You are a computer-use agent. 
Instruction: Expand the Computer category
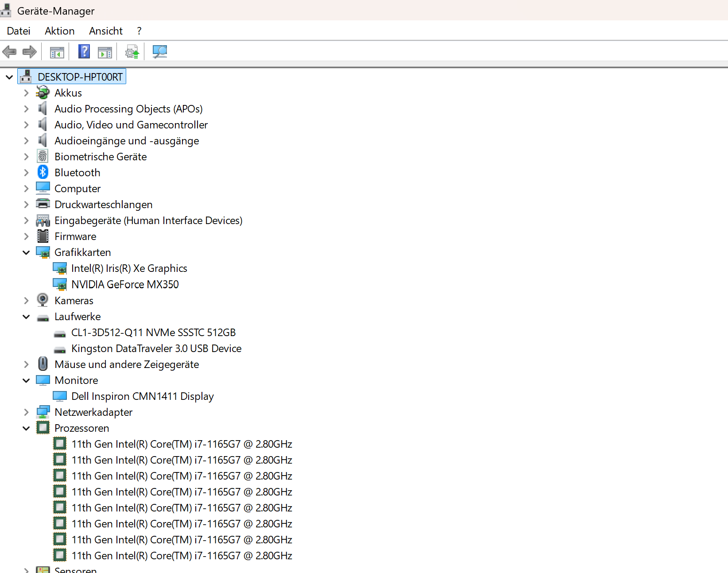[x=26, y=189]
